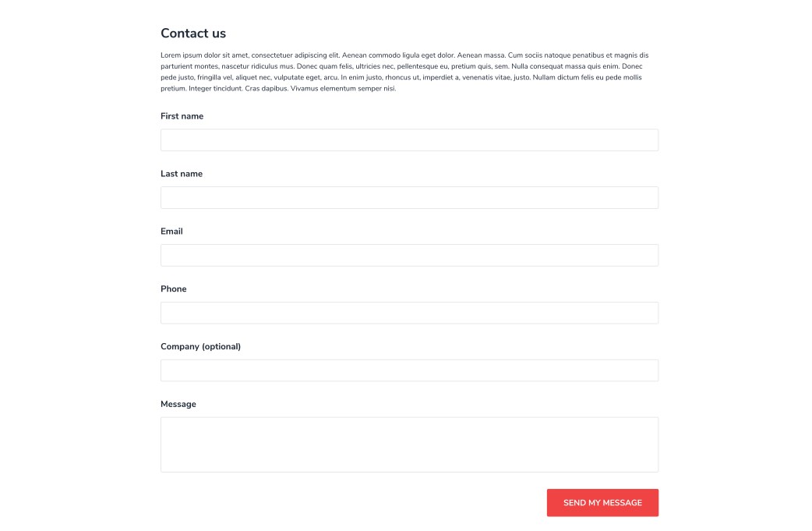Click the First name label
The height and width of the screenshot is (531, 812).
click(182, 116)
